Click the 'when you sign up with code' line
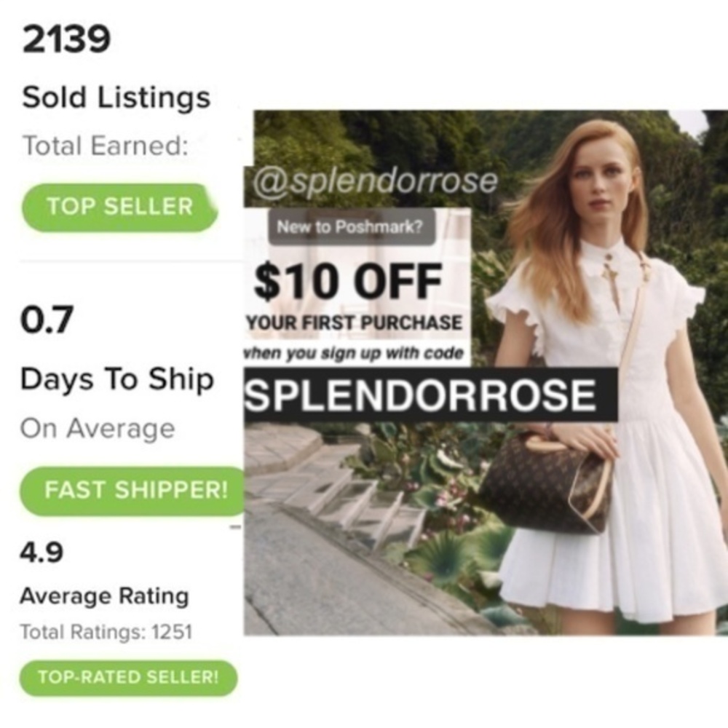The image size is (728, 728). [x=353, y=354]
